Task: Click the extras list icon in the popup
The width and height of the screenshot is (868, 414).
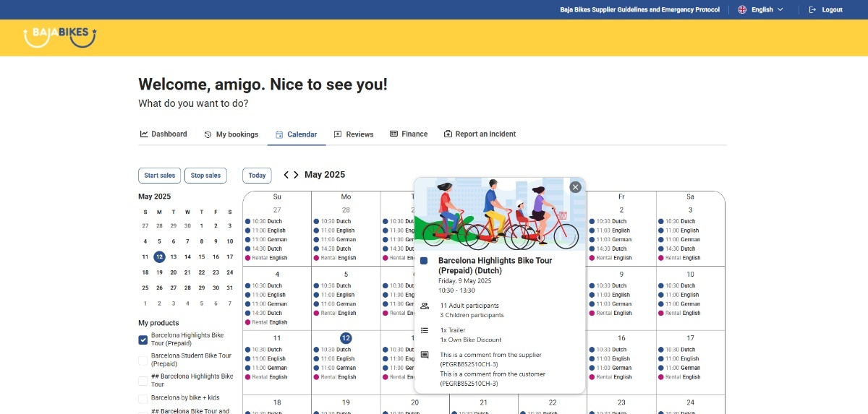Action: (425, 330)
